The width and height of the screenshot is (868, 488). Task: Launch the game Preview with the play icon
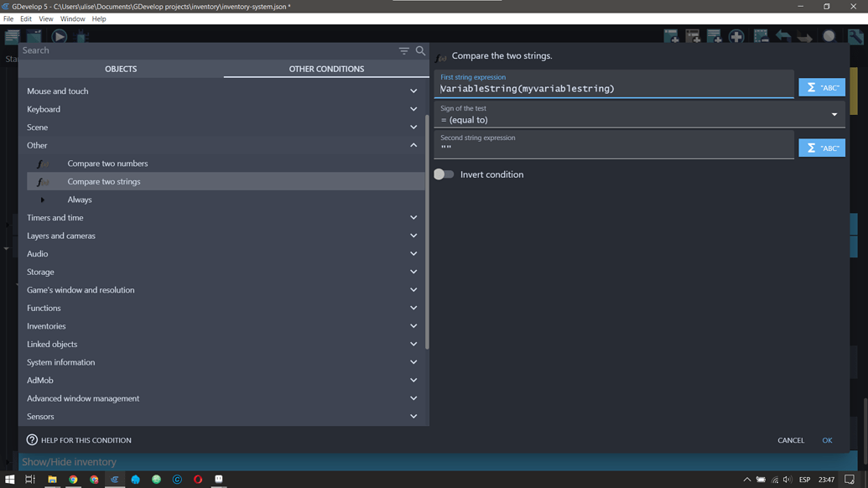(59, 36)
